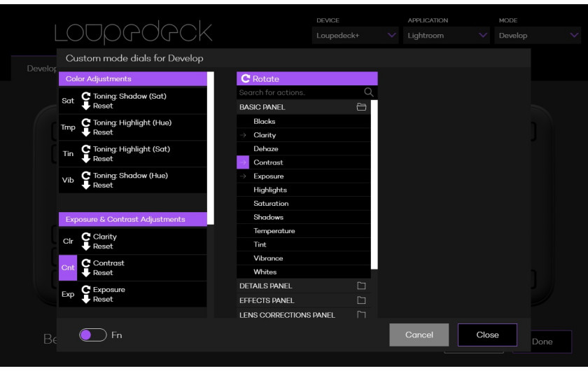Click the Cancel button
This screenshot has height=371, width=588.
tap(419, 335)
